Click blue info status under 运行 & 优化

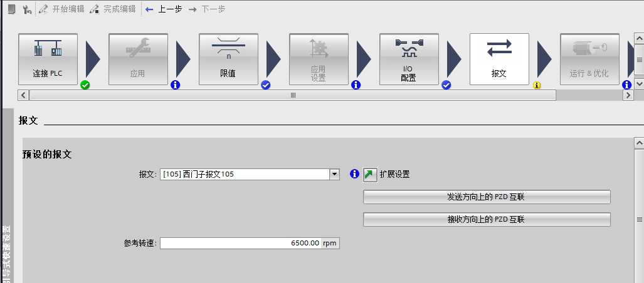[x=626, y=85]
